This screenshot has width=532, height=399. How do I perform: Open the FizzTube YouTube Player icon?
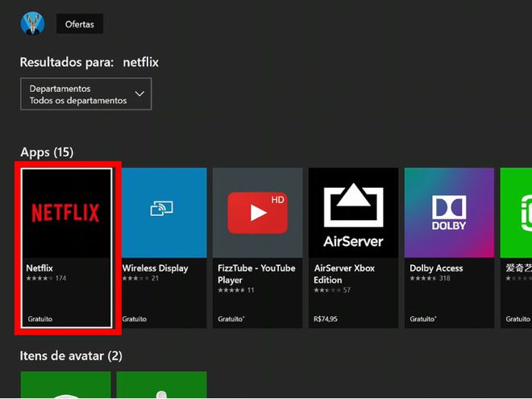tap(257, 213)
